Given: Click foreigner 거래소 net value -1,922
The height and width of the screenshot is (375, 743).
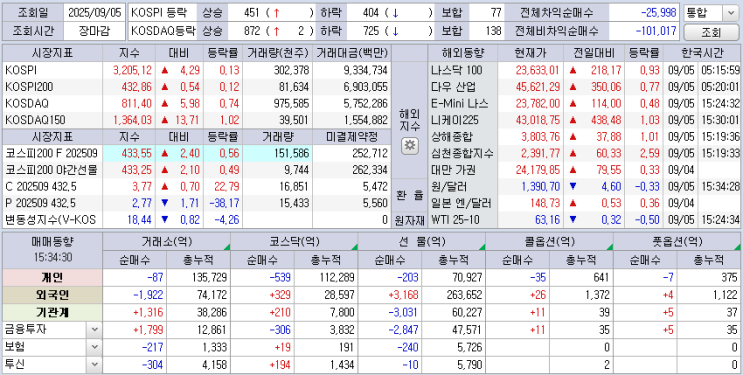Looking at the screenshot, I should (x=148, y=295).
